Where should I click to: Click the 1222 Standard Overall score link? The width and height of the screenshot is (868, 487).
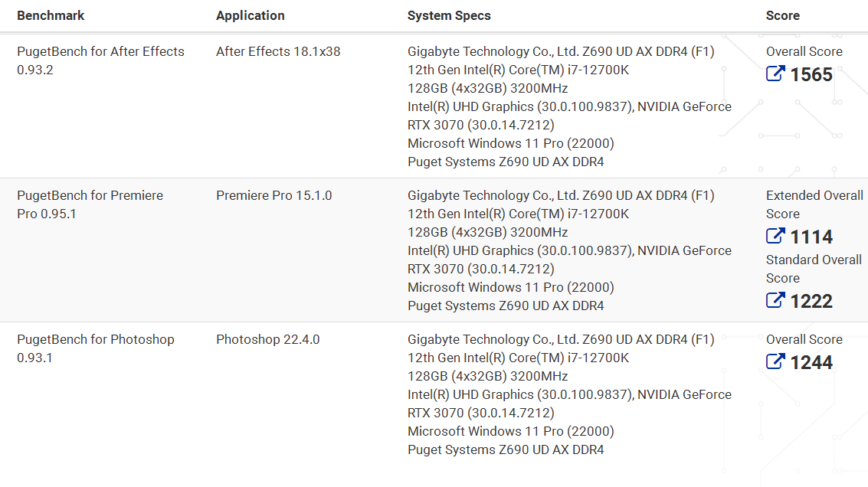click(811, 302)
